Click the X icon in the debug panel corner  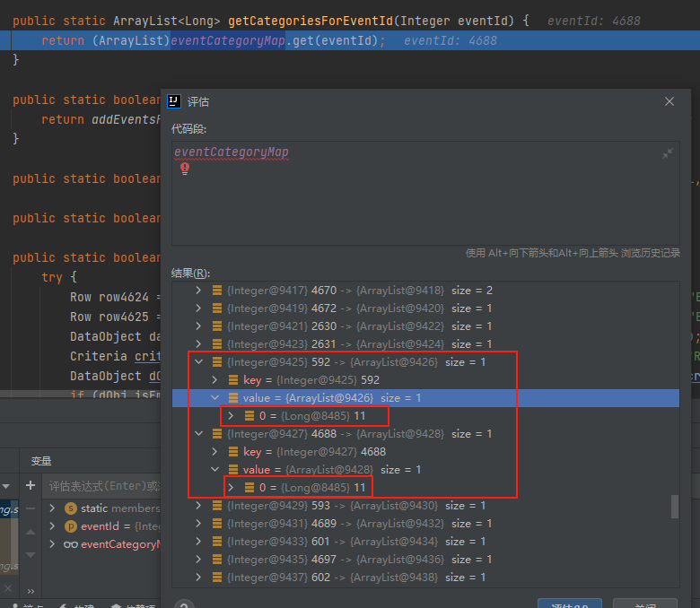(x=8, y=588)
